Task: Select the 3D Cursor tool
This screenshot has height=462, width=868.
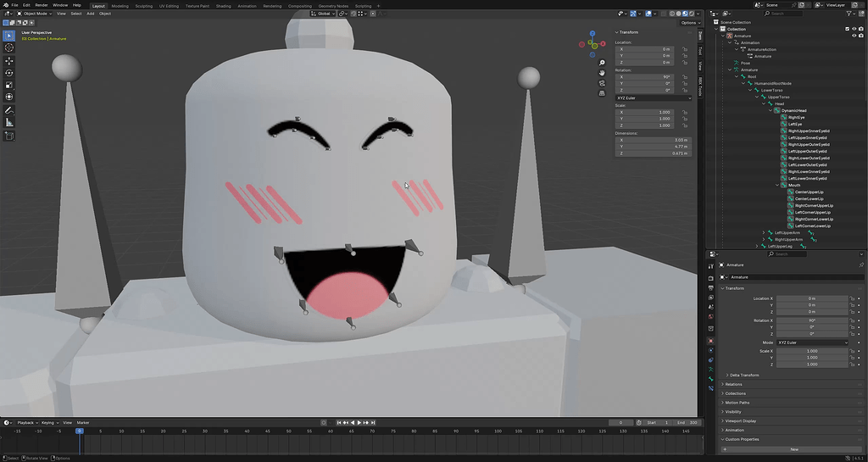Action: click(x=8, y=47)
